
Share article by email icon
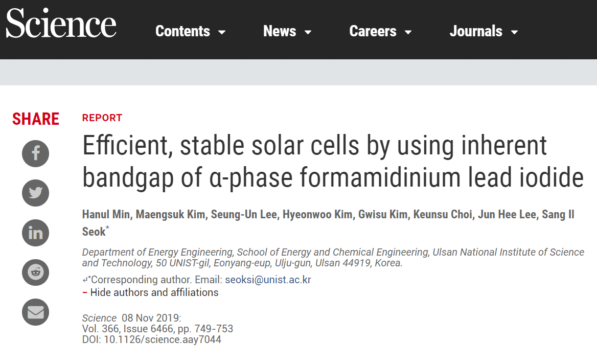coord(35,312)
